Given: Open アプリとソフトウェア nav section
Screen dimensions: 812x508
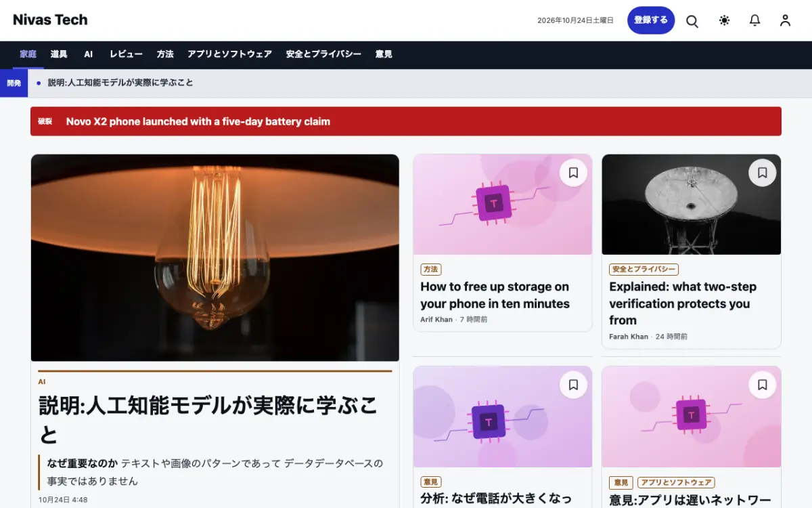Looking at the screenshot, I should tap(229, 54).
